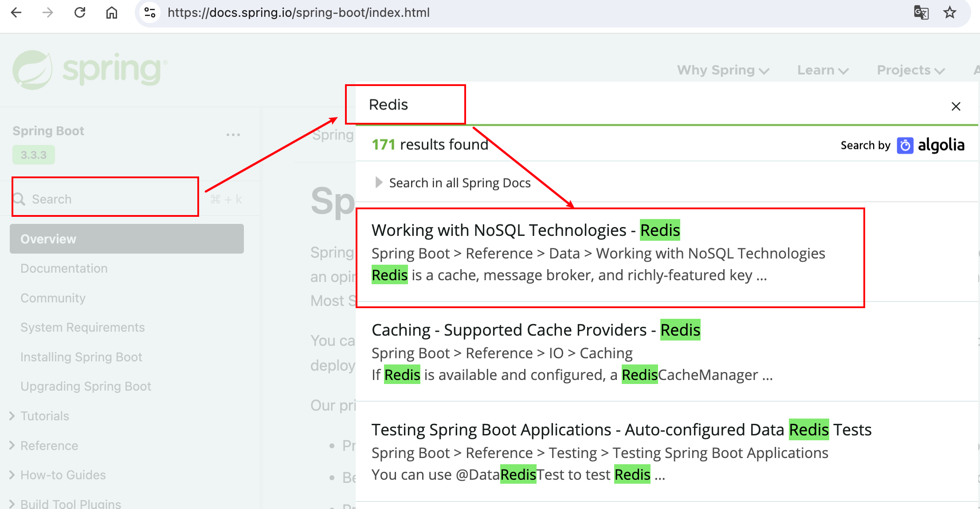Click the Algolia logo
The width and height of the screenshot is (980, 509).
pos(930,145)
